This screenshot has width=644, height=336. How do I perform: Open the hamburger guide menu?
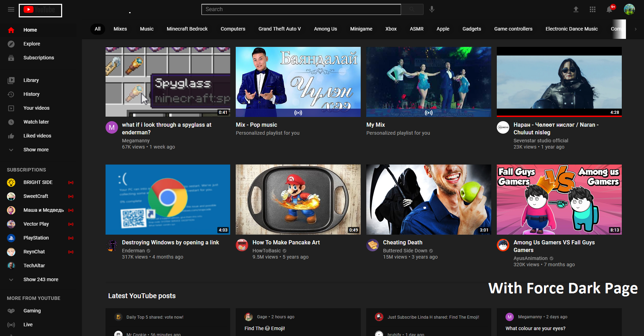[x=11, y=9]
